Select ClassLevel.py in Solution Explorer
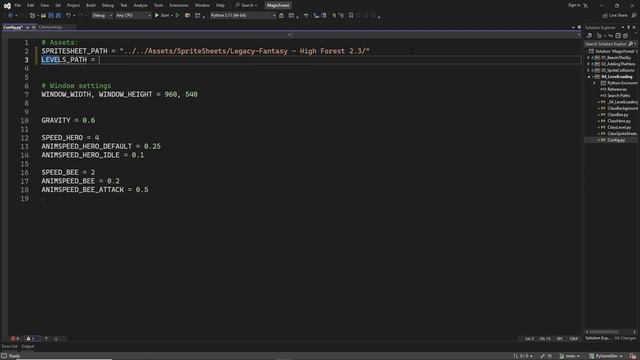 click(619, 127)
